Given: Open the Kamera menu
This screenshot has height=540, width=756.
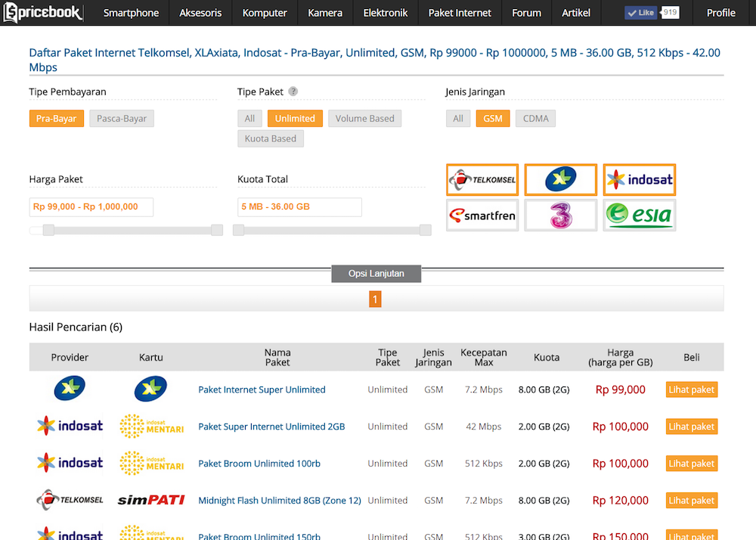Looking at the screenshot, I should [x=325, y=13].
